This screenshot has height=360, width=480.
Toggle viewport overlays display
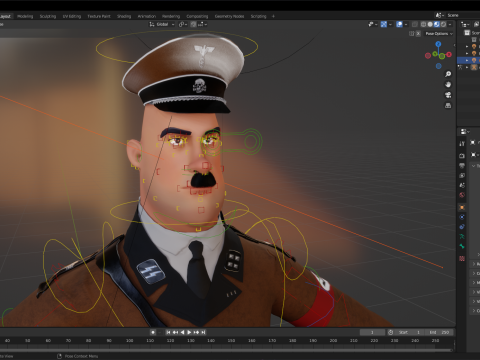399,24
